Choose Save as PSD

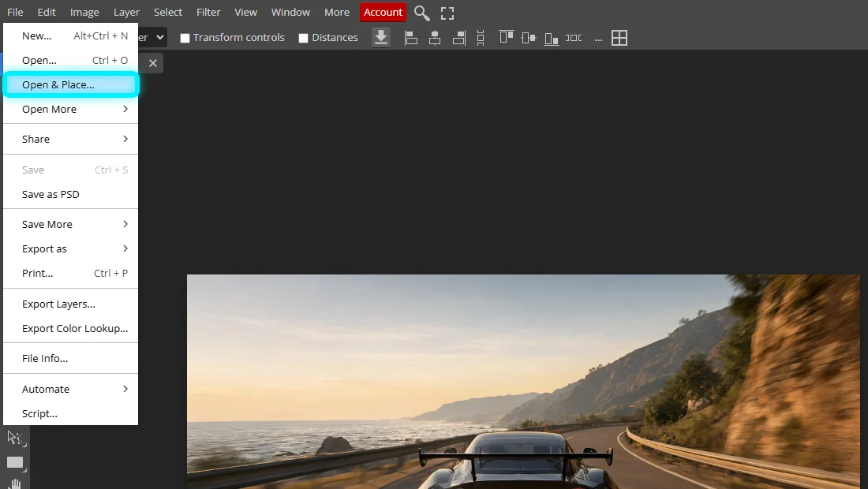tap(71, 194)
